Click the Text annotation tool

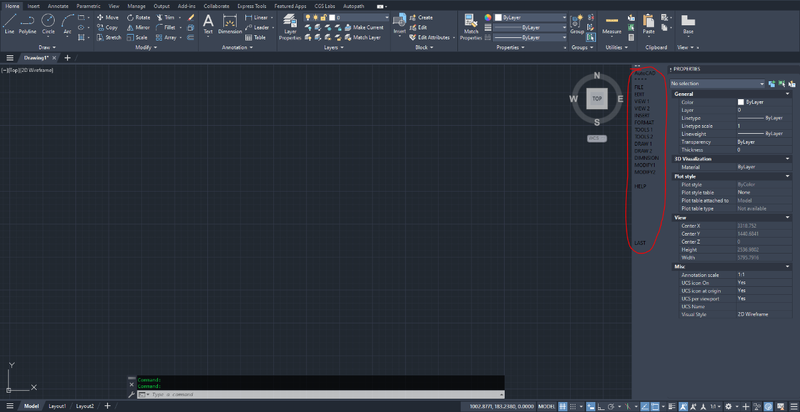208,21
